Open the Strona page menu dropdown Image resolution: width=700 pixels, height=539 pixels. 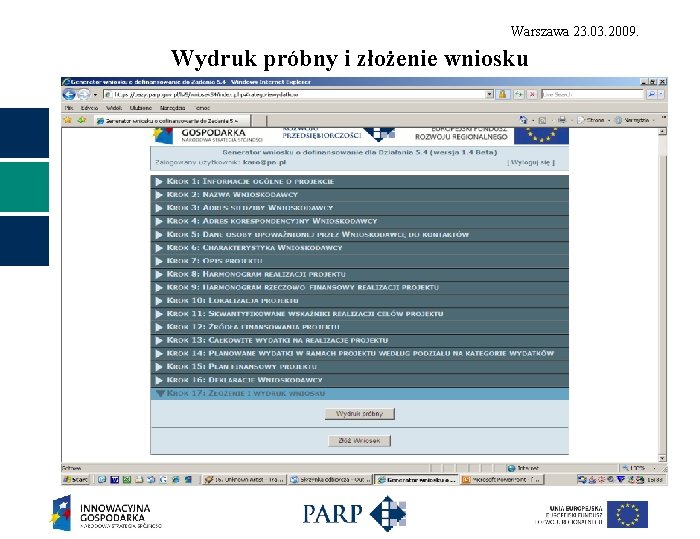click(x=593, y=120)
